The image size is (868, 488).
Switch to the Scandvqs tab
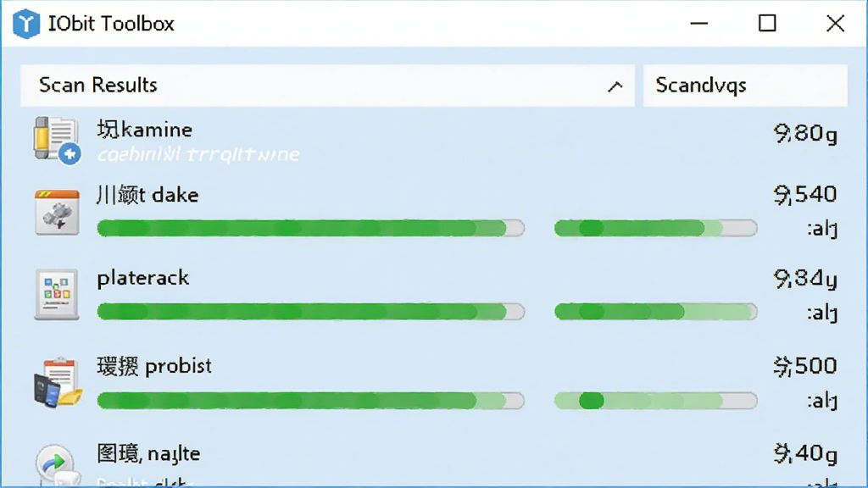pos(745,86)
